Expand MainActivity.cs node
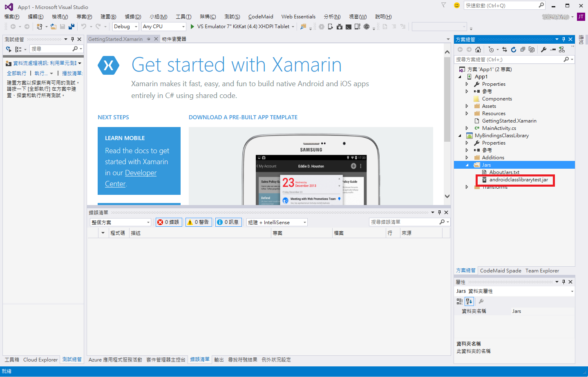Screen dimensions: 588x377 (467, 128)
